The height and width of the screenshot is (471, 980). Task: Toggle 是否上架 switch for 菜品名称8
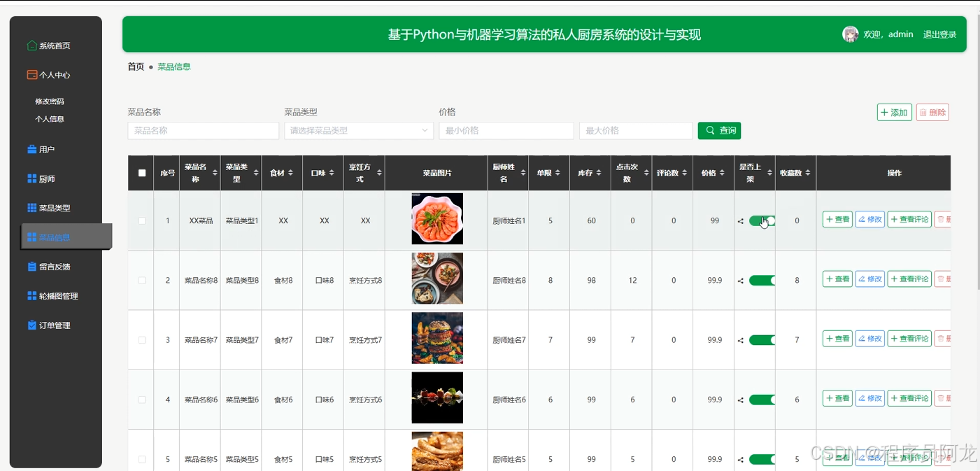(x=762, y=281)
